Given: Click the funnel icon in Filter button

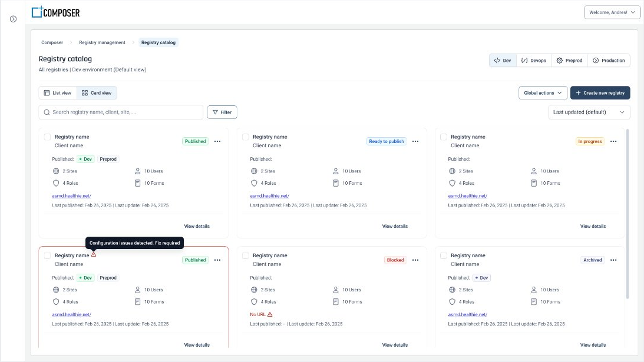Looking at the screenshot, I should pos(215,112).
